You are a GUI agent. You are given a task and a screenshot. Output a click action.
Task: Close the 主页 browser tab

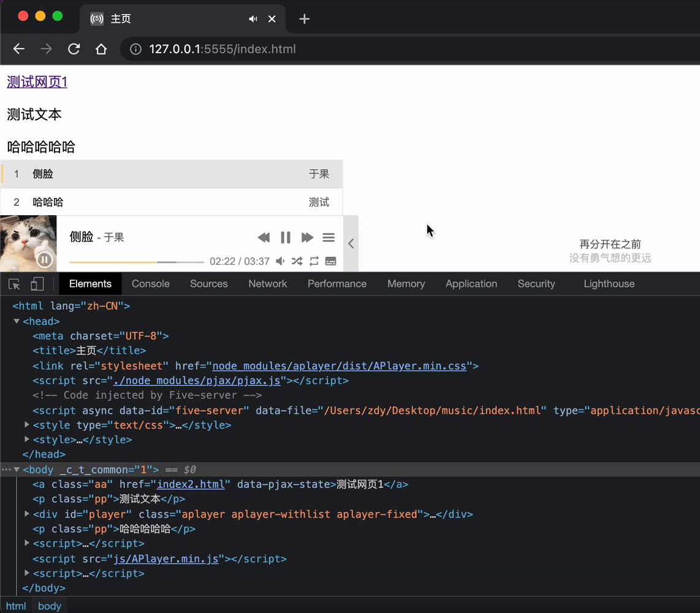(272, 19)
